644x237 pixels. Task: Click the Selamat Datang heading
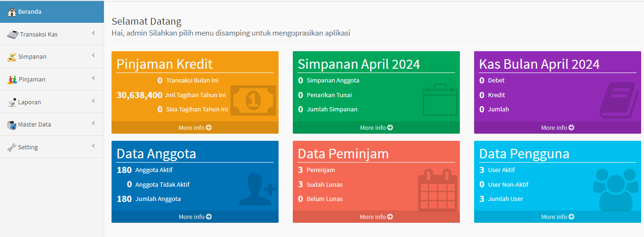[x=147, y=21]
